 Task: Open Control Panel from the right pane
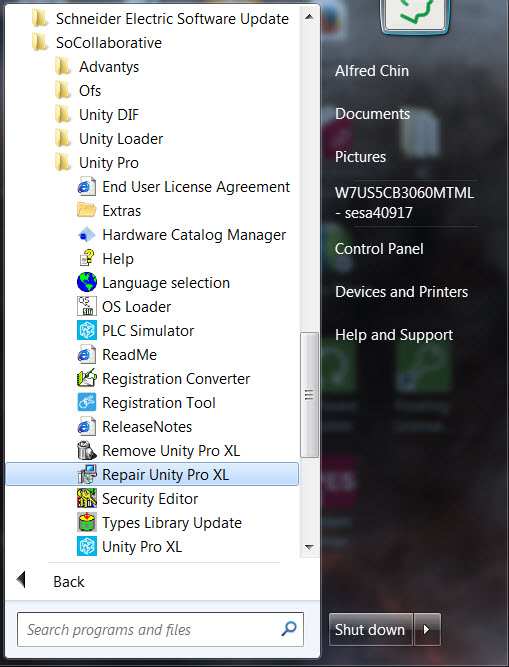point(379,249)
